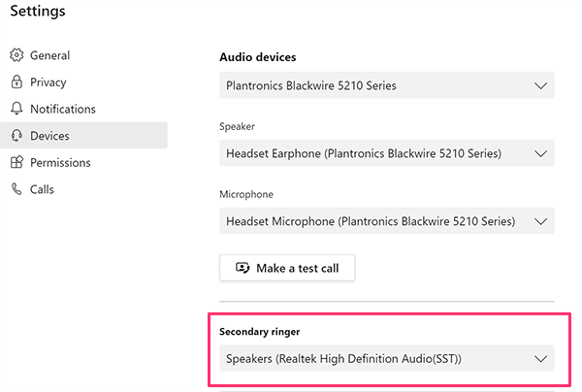Open the General settings section
This screenshot has width=582, height=392.
[x=49, y=56]
